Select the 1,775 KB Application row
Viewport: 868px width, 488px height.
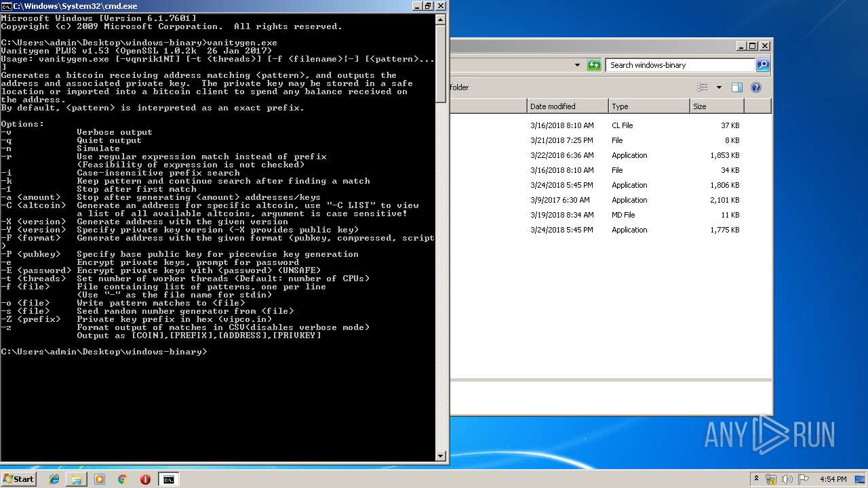point(610,230)
